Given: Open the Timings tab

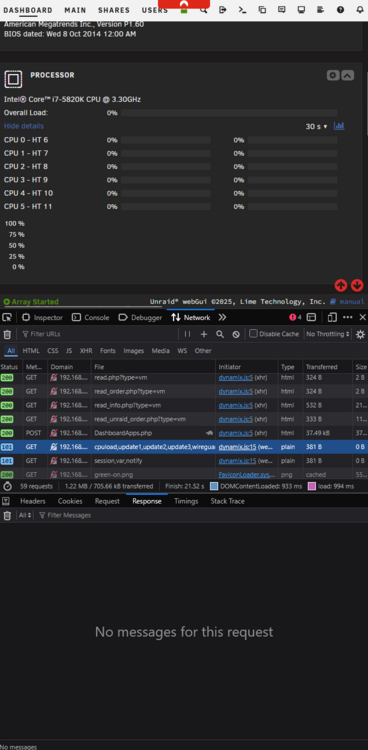Looking at the screenshot, I should tap(186, 501).
